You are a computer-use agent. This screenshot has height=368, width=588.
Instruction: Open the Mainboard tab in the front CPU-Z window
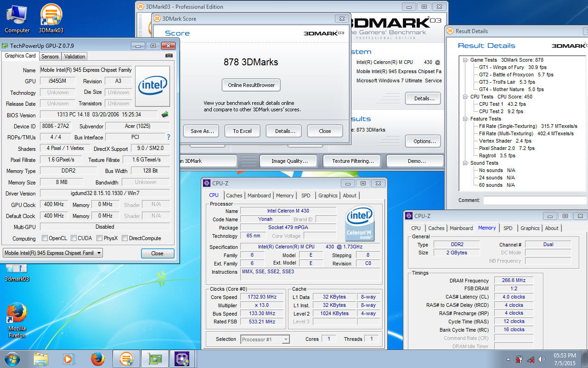tap(259, 195)
